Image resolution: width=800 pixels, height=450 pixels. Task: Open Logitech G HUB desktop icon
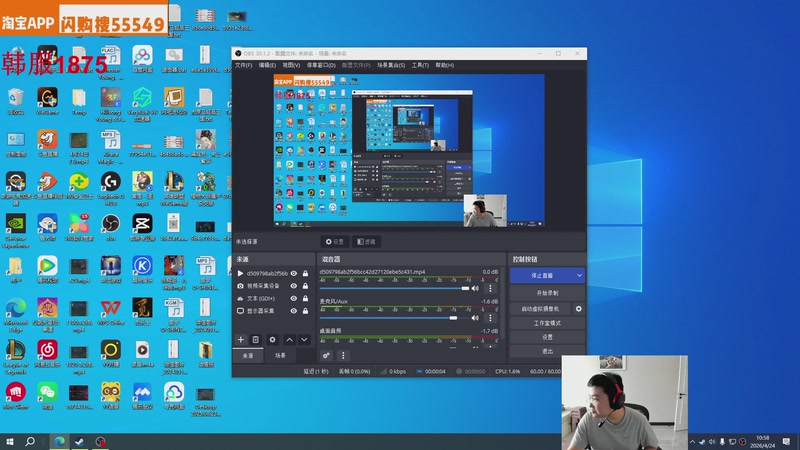tap(110, 188)
